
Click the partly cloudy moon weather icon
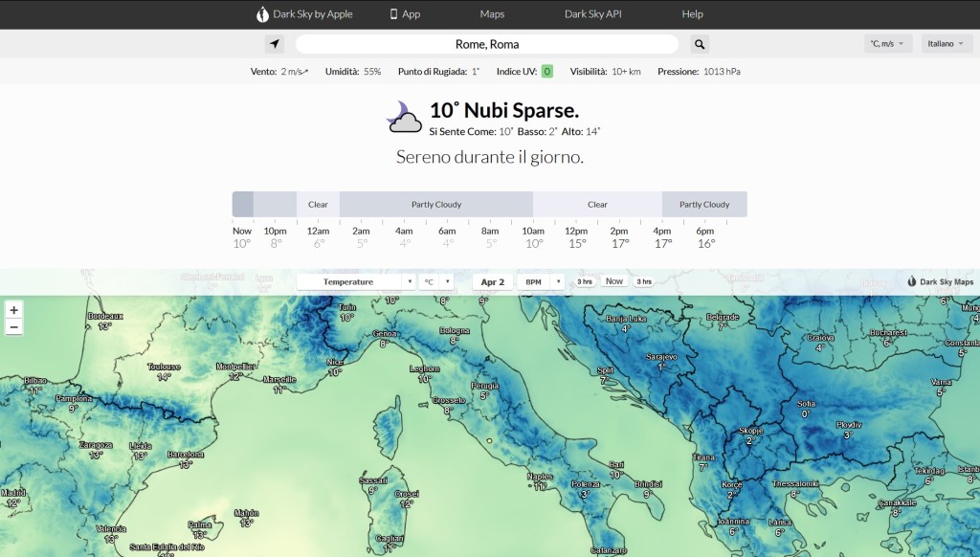point(404,117)
